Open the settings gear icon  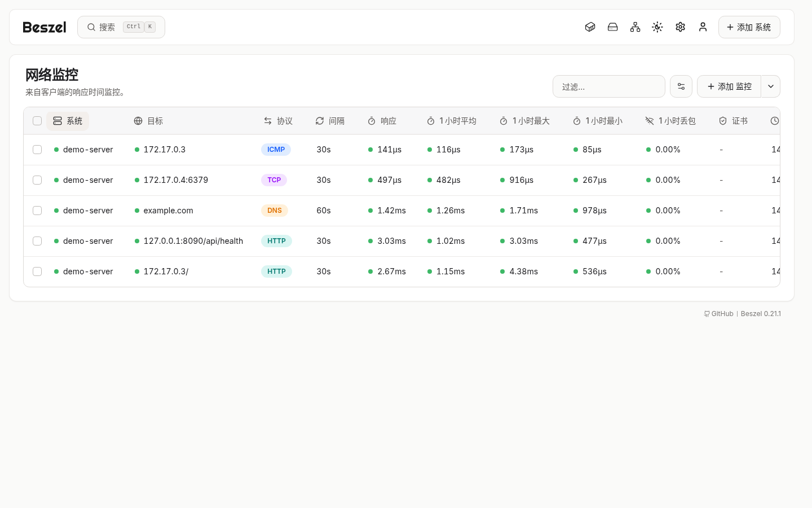(x=680, y=27)
